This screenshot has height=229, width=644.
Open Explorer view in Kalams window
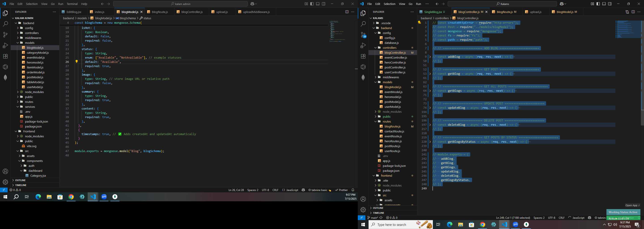(x=363, y=13)
